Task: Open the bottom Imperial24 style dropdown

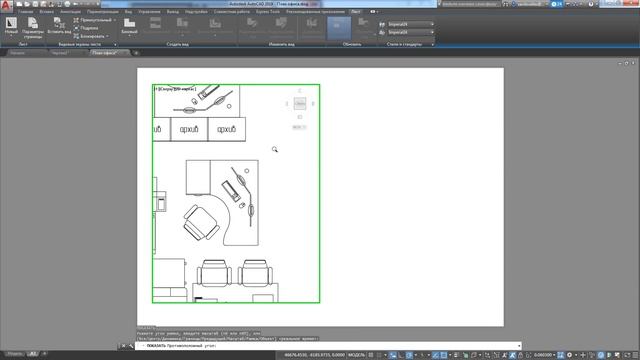Action: (410, 32)
